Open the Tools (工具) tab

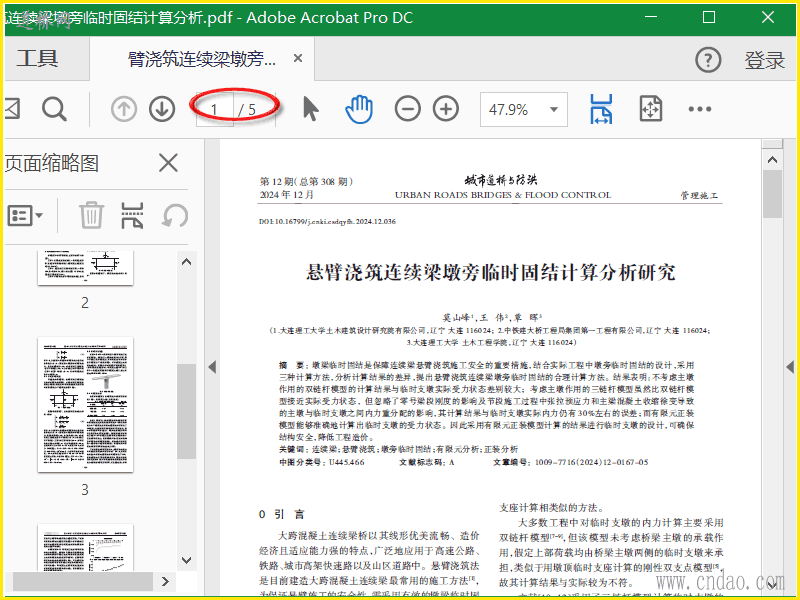click(37, 59)
